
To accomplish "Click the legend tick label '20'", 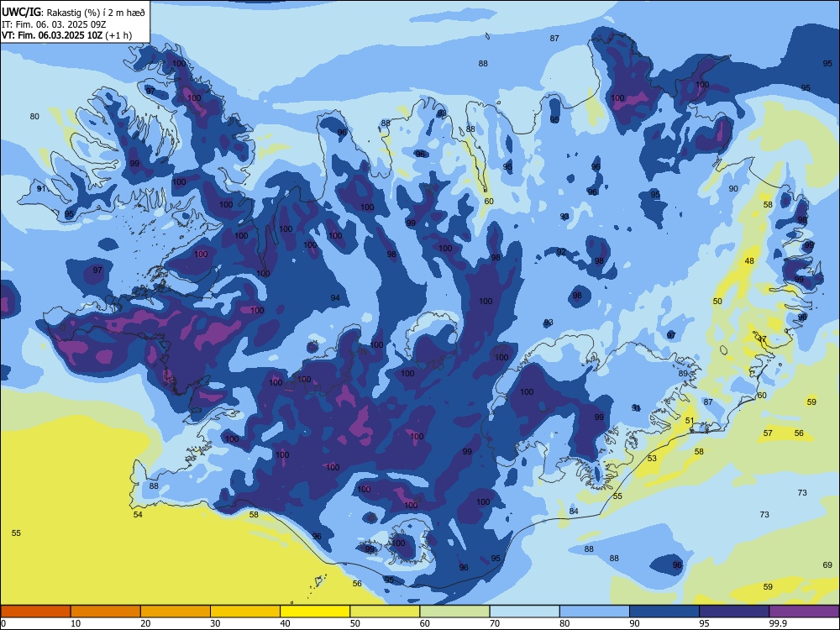I will click(145, 623).
